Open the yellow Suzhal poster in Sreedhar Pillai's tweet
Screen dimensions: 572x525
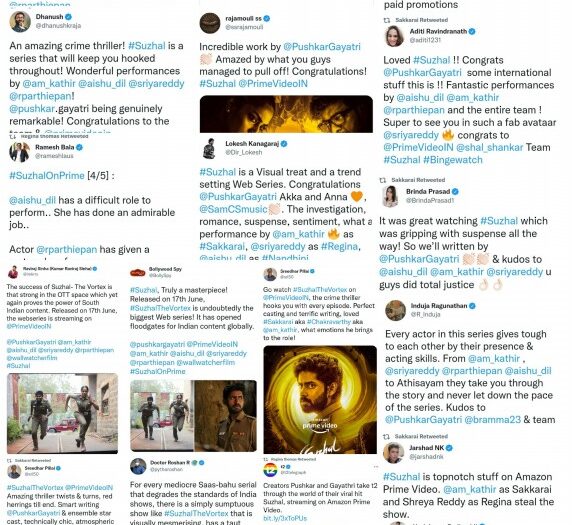(320, 399)
